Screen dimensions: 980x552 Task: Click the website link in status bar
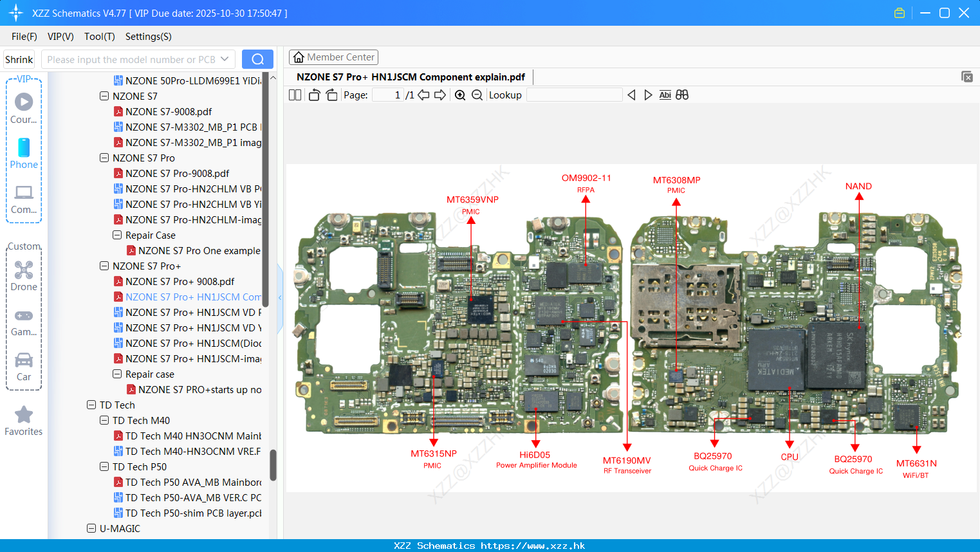(x=533, y=546)
